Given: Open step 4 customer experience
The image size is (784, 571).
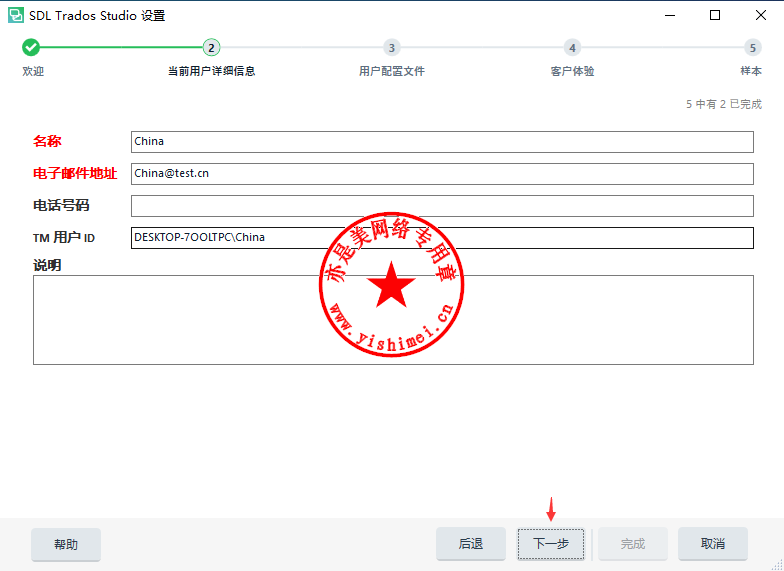Looking at the screenshot, I should coord(572,48).
